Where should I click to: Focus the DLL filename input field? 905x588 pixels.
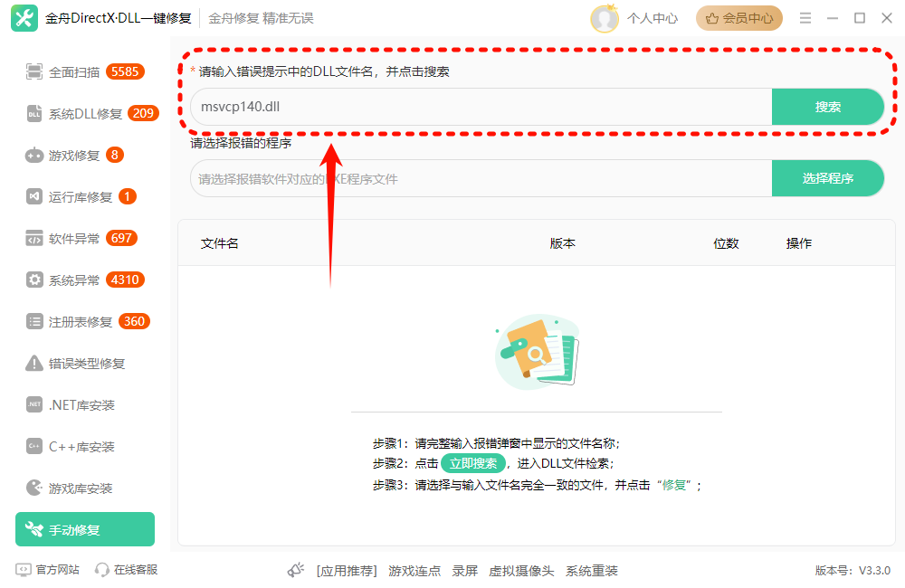point(481,107)
